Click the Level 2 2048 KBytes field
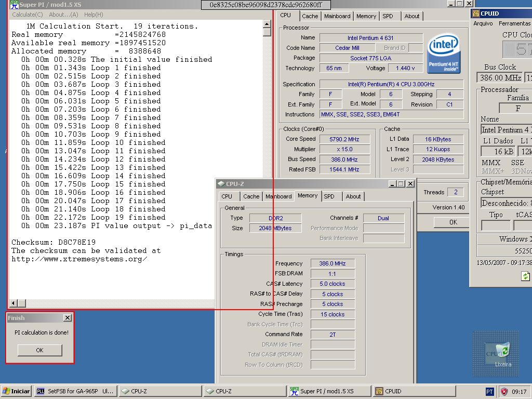532x399 pixels. point(438,159)
